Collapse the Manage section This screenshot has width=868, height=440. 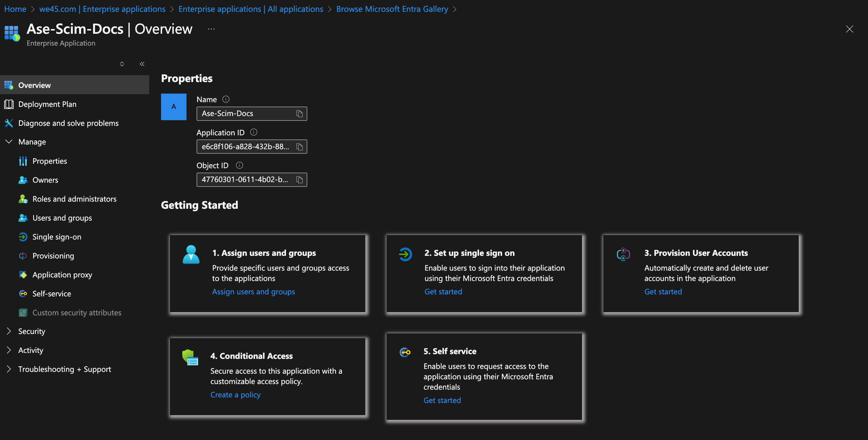coord(9,142)
